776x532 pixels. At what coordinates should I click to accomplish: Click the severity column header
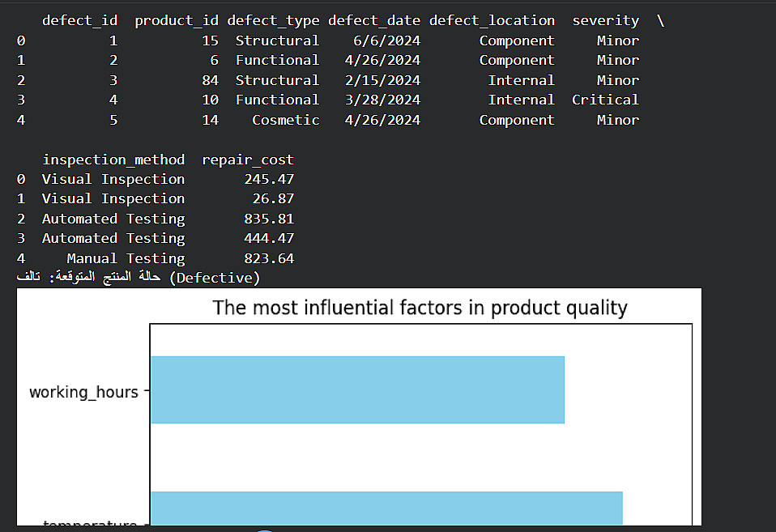coord(605,20)
